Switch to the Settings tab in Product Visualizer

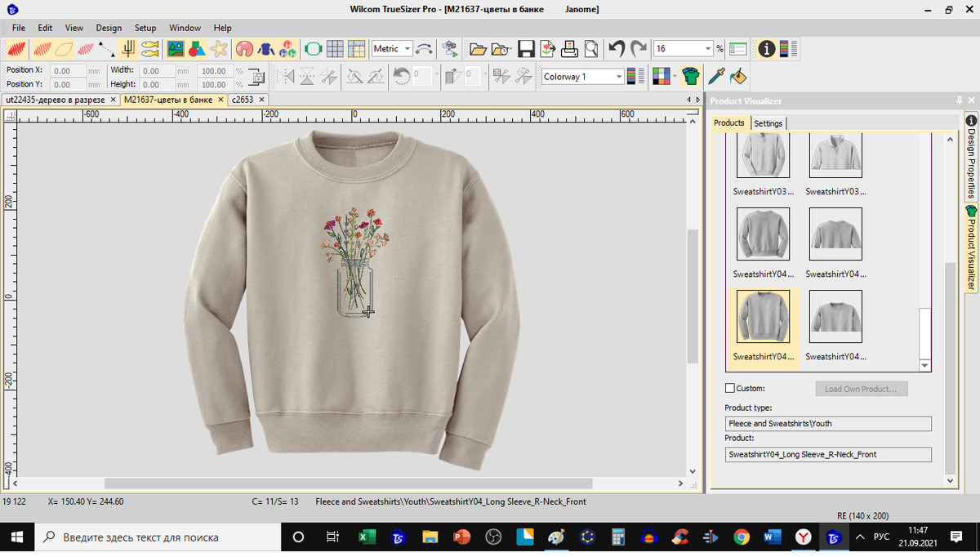[768, 123]
